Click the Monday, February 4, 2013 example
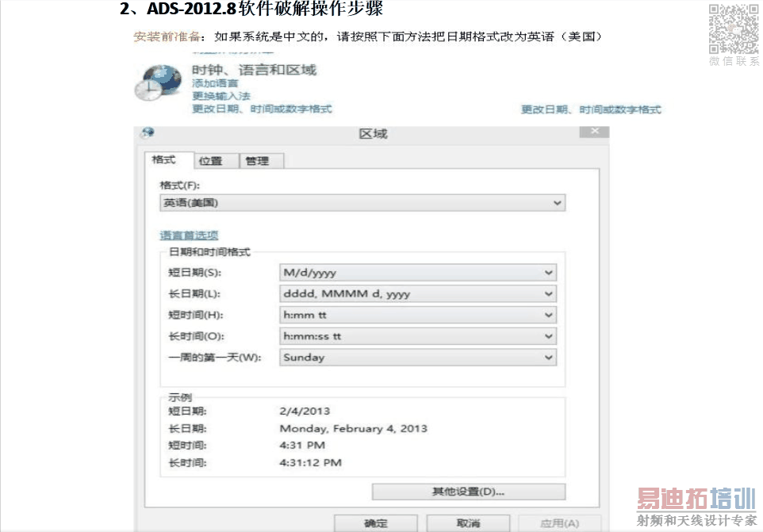The height and width of the screenshot is (532, 763). (x=353, y=429)
